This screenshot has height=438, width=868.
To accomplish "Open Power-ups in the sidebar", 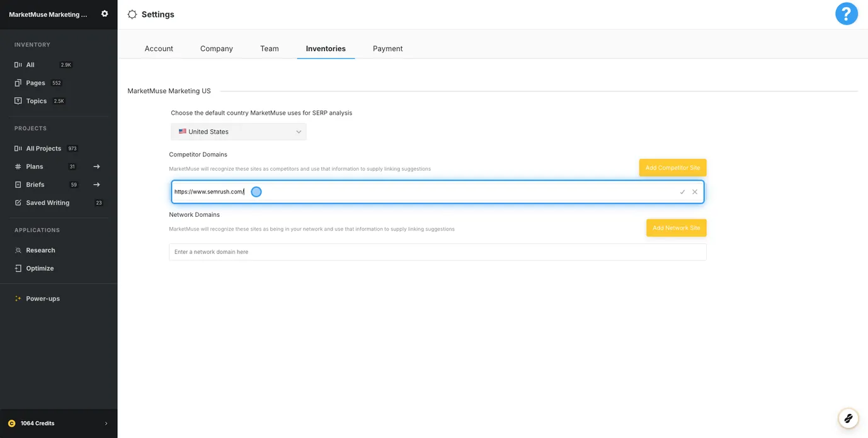I will [43, 299].
